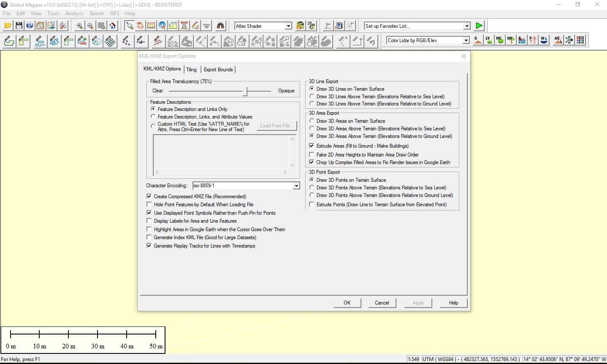Select the Feature Info pointer tool
Viewport: 607px width, 364px height.
[162, 26]
